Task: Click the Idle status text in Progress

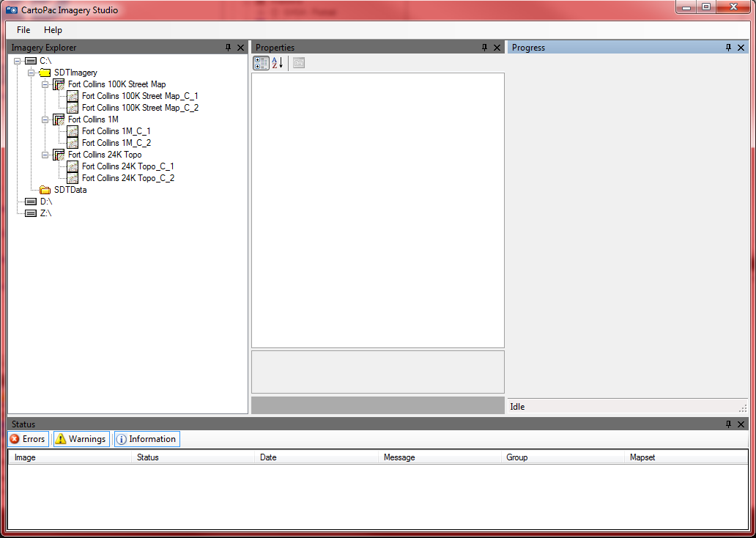Action: click(517, 407)
